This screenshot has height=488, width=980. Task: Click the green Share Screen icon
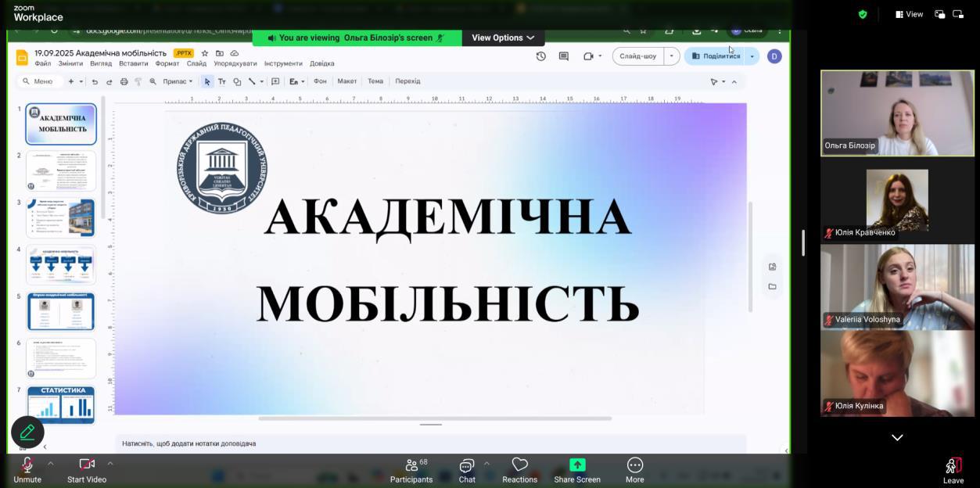point(577,465)
